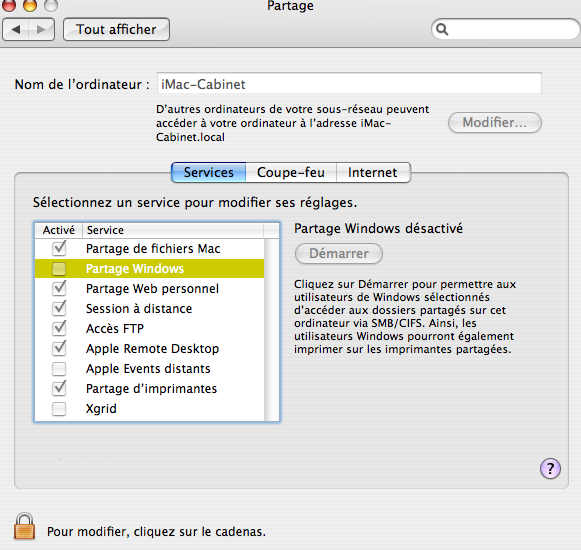This screenshot has width=581, height=550.
Task: Switch to the Internet tab
Action: [373, 172]
